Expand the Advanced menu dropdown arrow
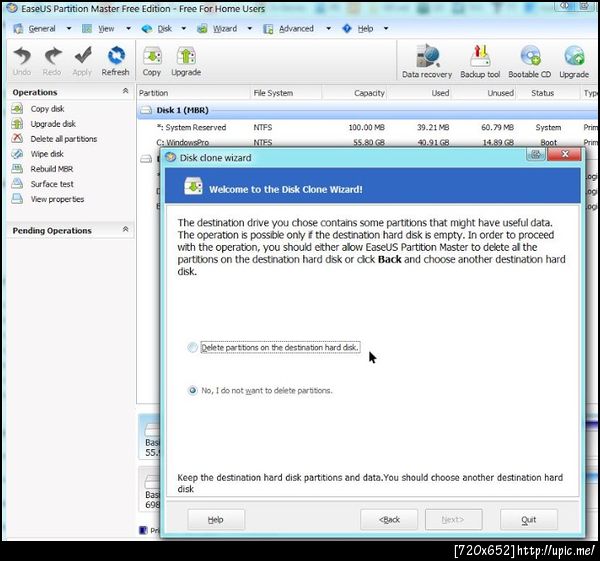 329,28
